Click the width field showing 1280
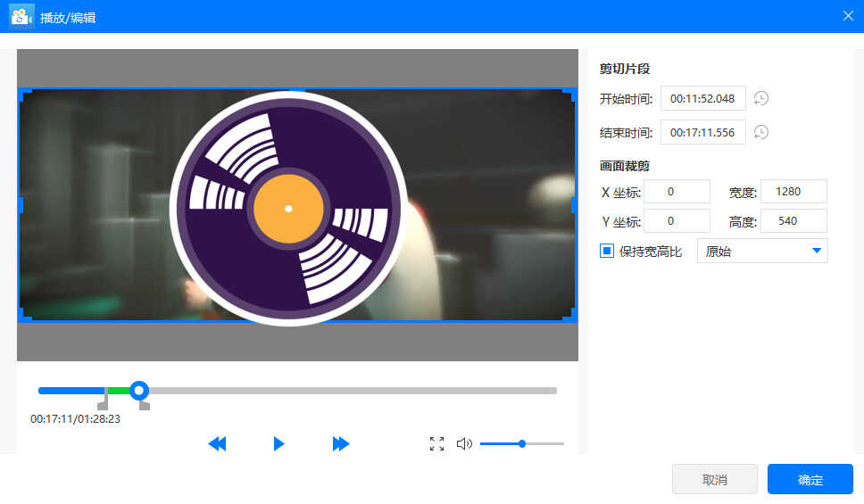This screenshot has width=864, height=504. (793, 192)
